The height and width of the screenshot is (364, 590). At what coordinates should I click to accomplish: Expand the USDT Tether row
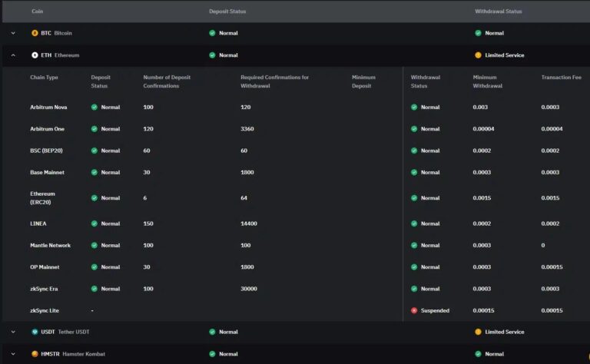click(x=13, y=332)
